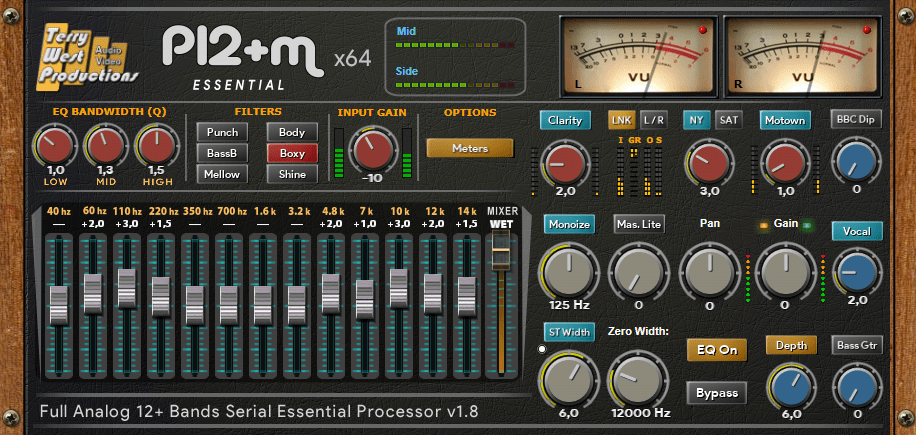Image resolution: width=916 pixels, height=435 pixels.
Task: Click the green LED next to Gain label
Action: tap(807, 224)
